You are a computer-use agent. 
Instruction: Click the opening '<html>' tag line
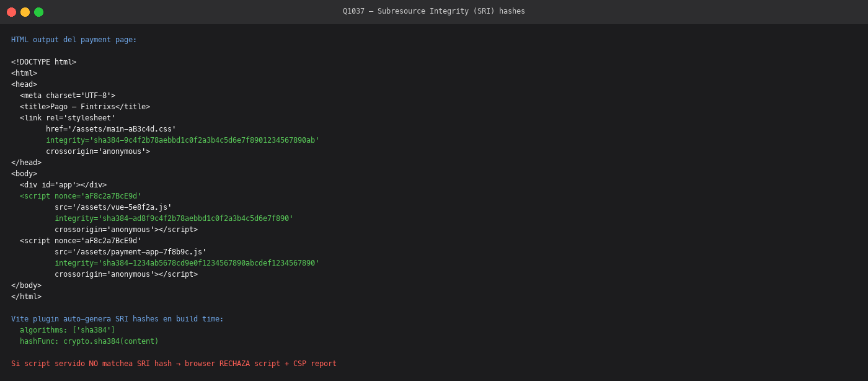point(24,73)
